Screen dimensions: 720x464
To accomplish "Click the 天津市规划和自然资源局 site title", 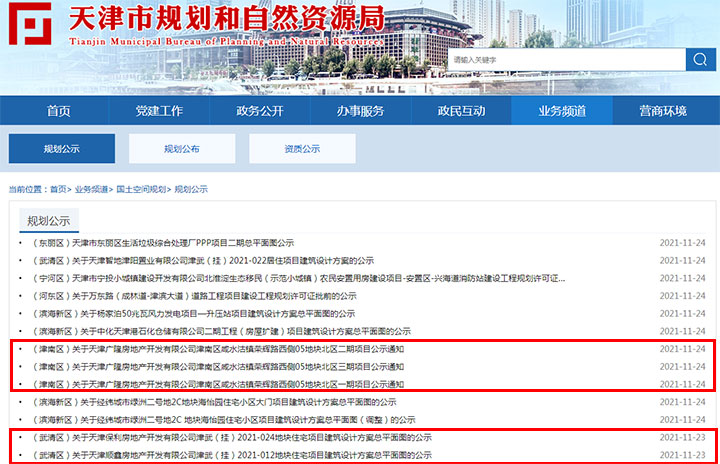I will [226, 18].
